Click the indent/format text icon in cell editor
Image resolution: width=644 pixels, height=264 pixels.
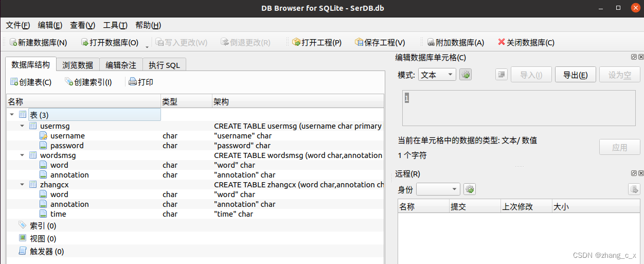[502, 75]
